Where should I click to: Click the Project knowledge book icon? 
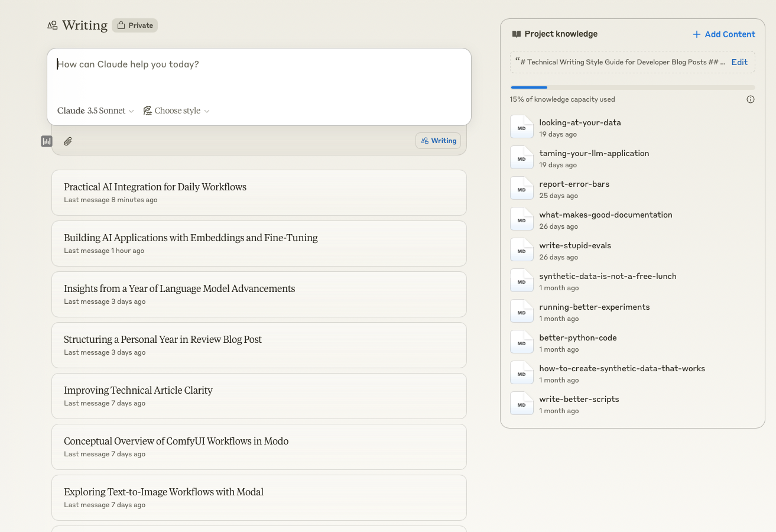(x=517, y=34)
